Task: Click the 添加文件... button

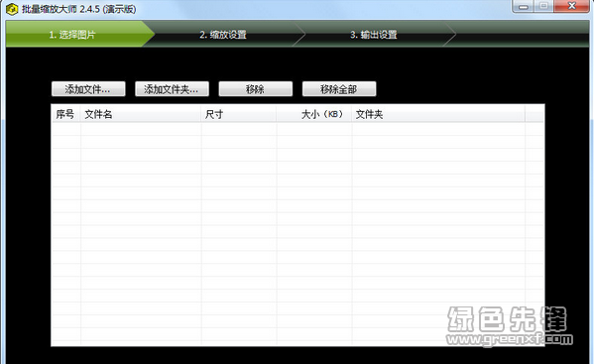Action: [88, 89]
